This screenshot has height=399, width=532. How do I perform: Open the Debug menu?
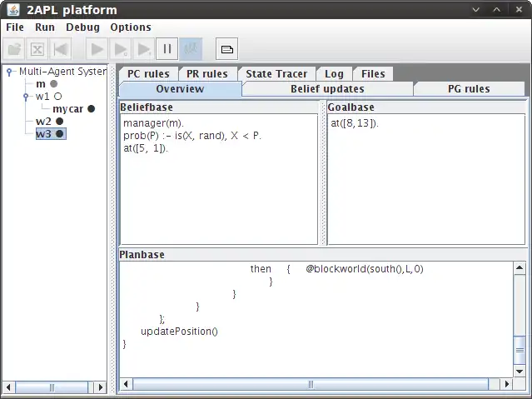coord(82,27)
